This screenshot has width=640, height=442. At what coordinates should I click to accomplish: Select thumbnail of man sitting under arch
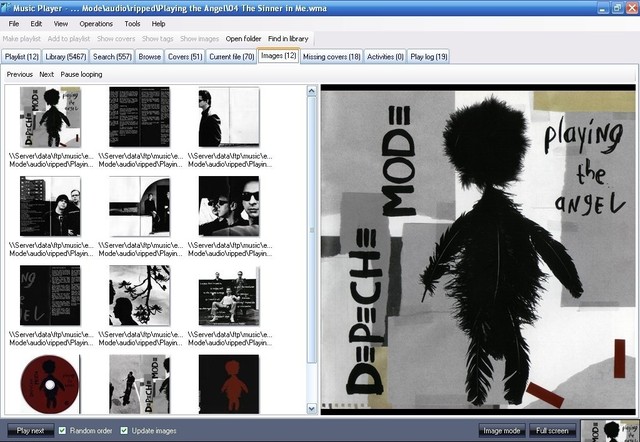click(139, 206)
